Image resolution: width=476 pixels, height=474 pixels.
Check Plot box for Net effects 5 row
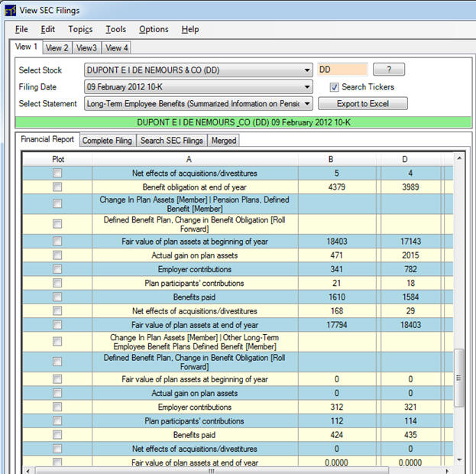tap(57, 173)
